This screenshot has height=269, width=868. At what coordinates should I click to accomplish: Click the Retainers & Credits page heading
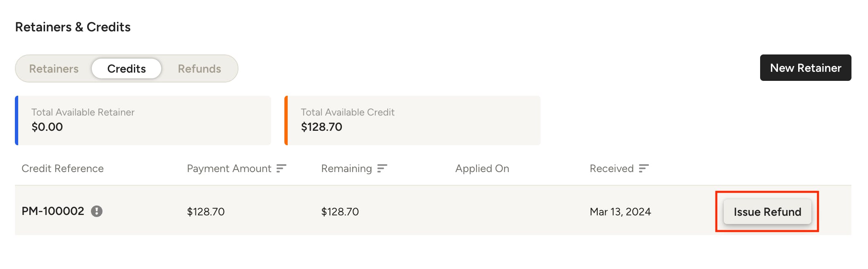click(73, 27)
